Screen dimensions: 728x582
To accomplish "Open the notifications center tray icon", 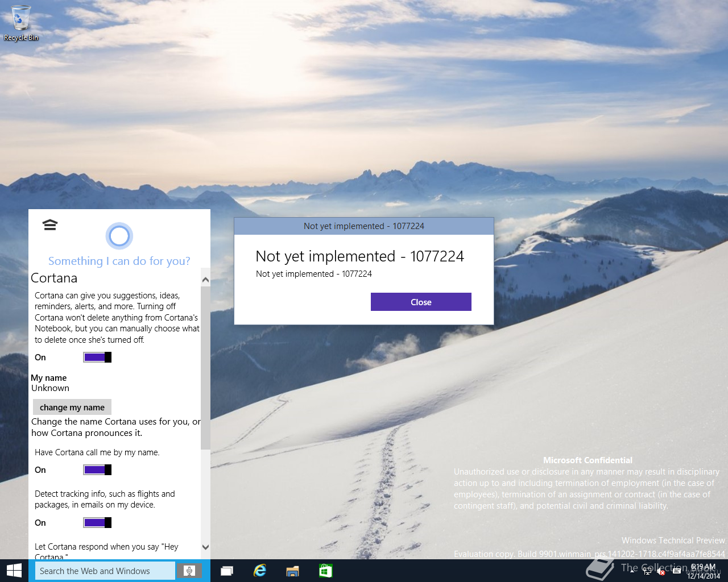I will pos(676,571).
